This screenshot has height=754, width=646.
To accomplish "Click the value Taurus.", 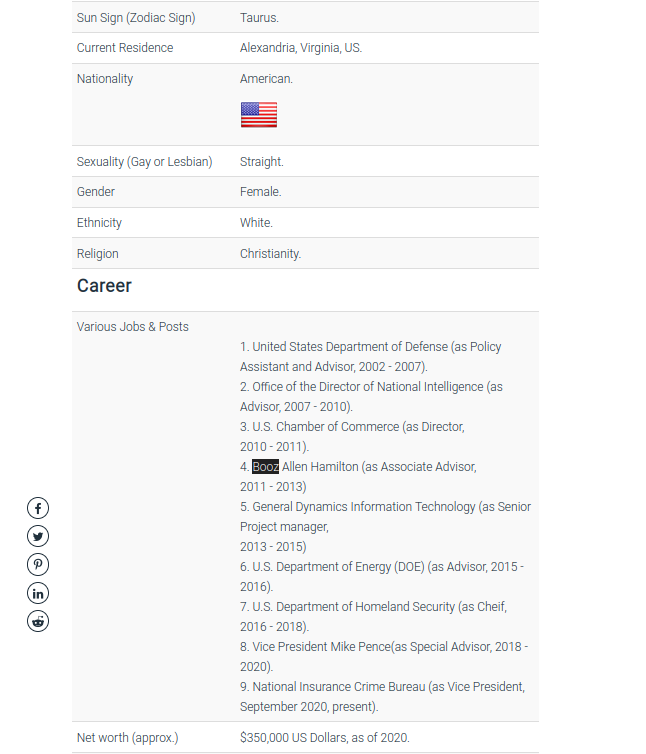I will [x=259, y=18].
